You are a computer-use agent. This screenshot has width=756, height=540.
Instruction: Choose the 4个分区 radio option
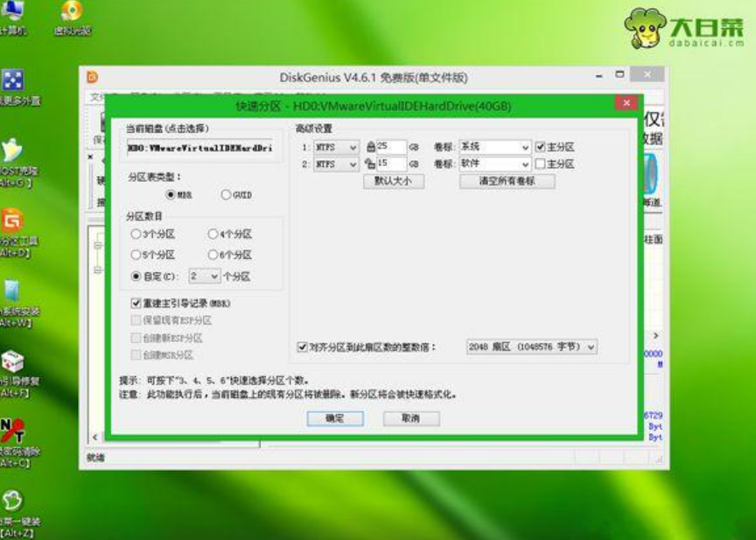[x=213, y=235]
